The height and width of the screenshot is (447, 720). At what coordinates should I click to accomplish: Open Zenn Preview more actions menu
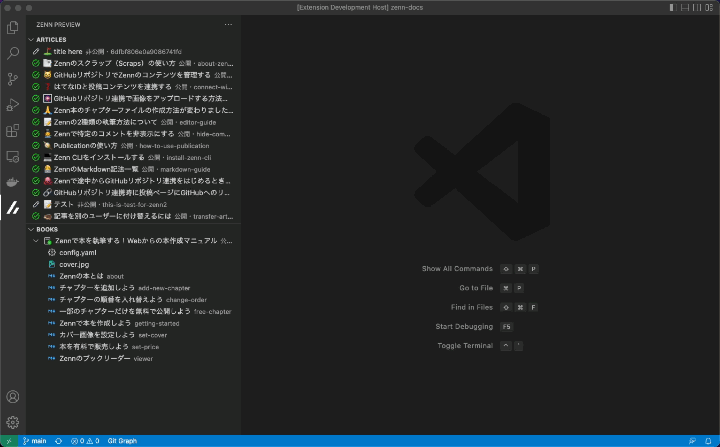point(228,25)
